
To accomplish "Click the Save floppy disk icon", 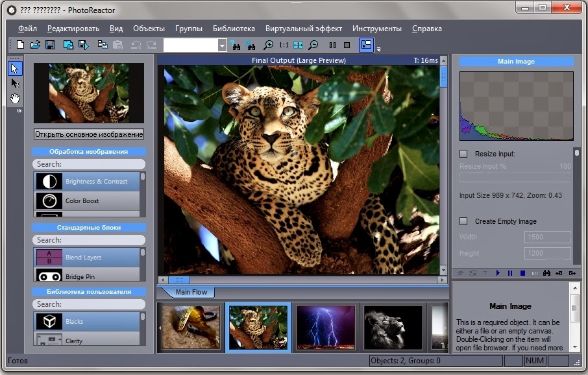I will point(50,45).
